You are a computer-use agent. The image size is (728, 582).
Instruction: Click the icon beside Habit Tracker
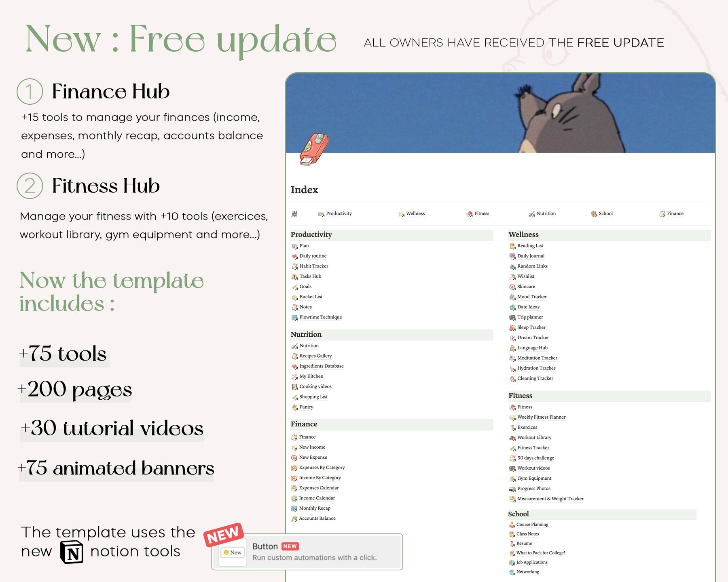click(294, 266)
